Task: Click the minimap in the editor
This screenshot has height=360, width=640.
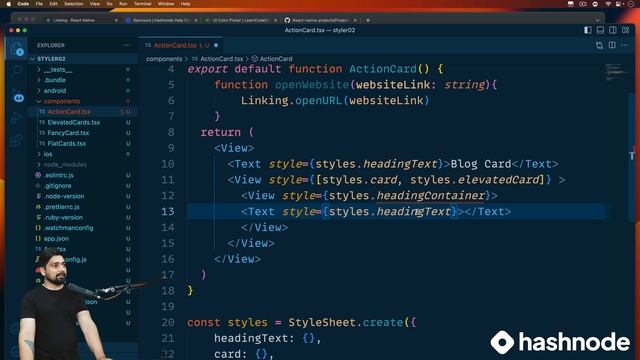Action: [x=616, y=72]
